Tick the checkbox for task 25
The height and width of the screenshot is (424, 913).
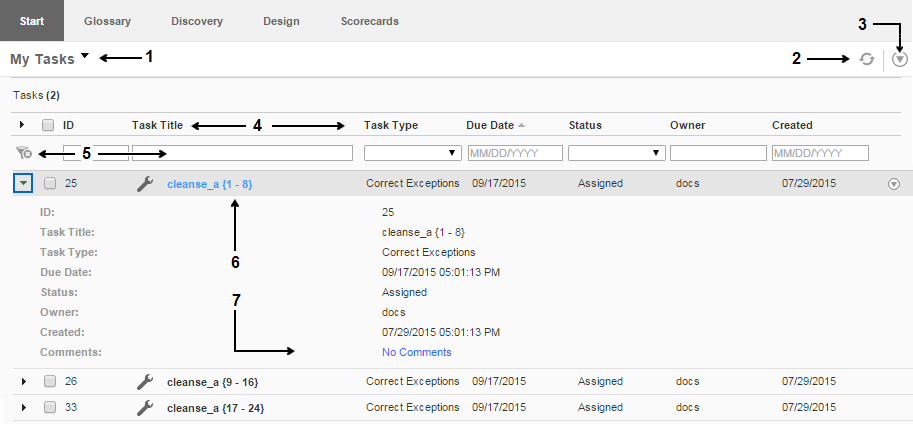coord(50,184)
